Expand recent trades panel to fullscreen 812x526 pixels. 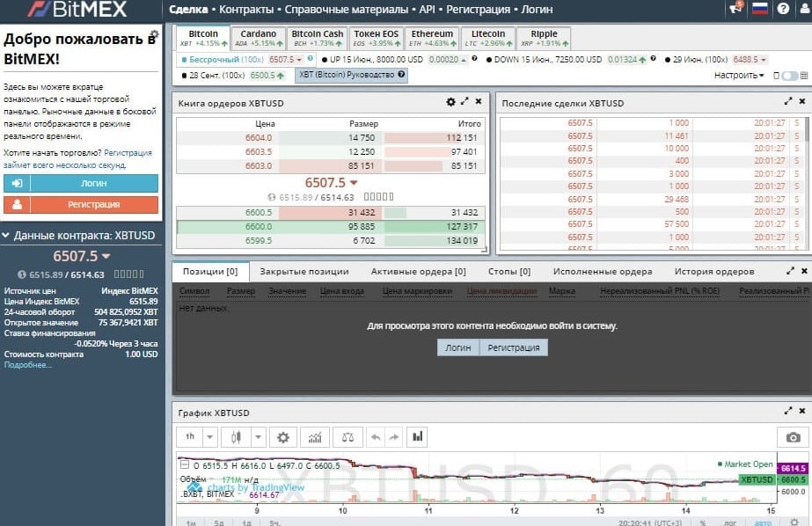[x=788, y=101]
